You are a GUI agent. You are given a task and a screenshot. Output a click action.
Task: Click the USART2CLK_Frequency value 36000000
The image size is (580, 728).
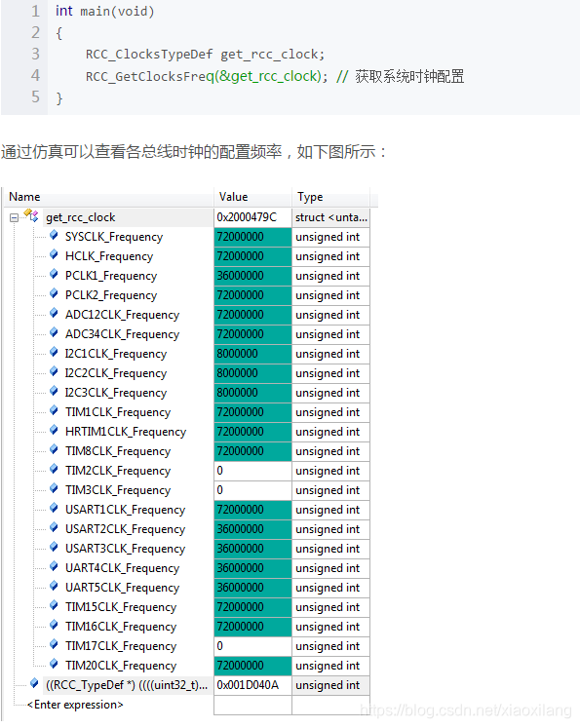click(252, 529)
